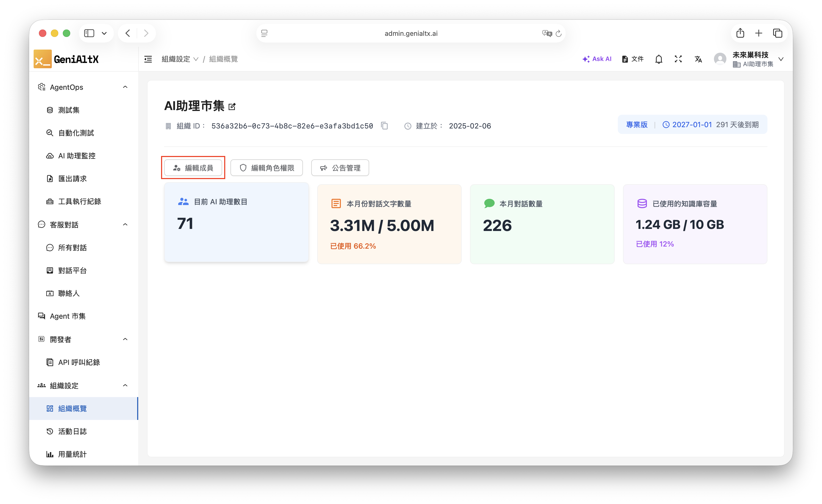The image size is (822, 504).
Task: Click Safari share icon
Action: pyautogui.click(x=740, y=33)
